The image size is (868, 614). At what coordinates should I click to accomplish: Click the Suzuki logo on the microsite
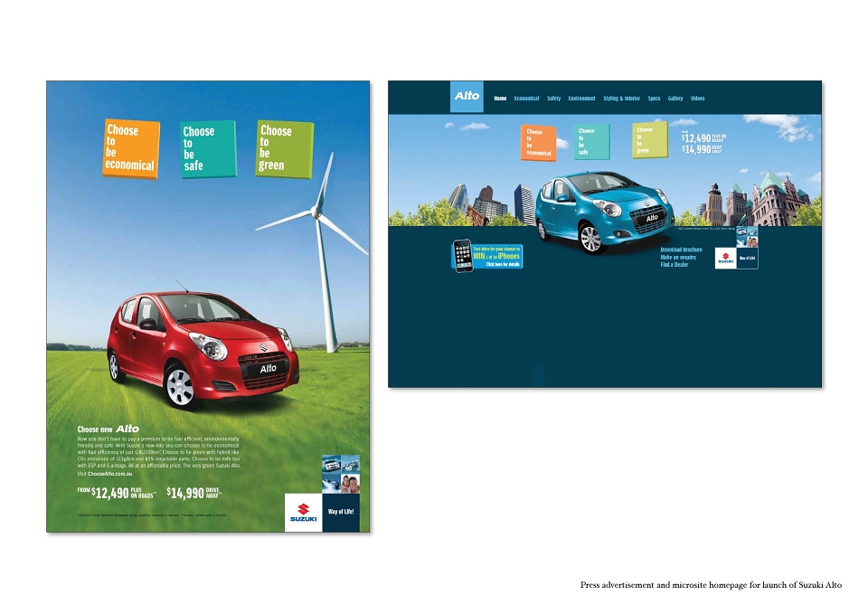click(726, 258)
